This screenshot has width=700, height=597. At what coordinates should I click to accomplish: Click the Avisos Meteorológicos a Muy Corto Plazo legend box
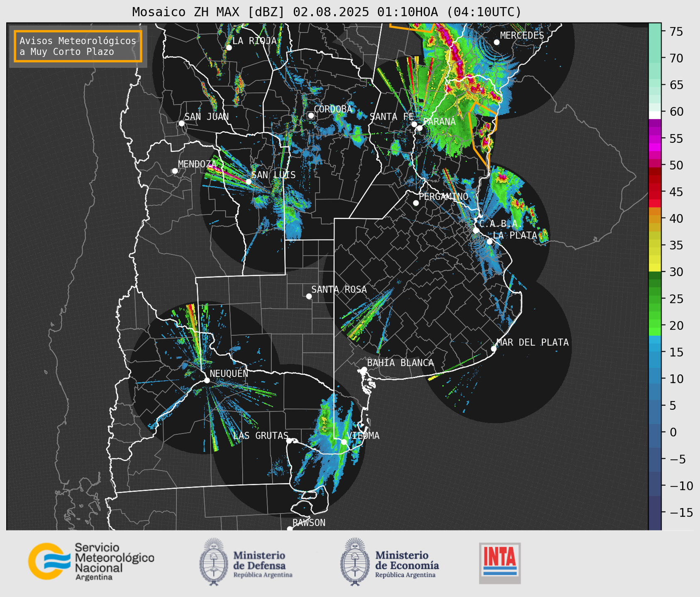78,46
